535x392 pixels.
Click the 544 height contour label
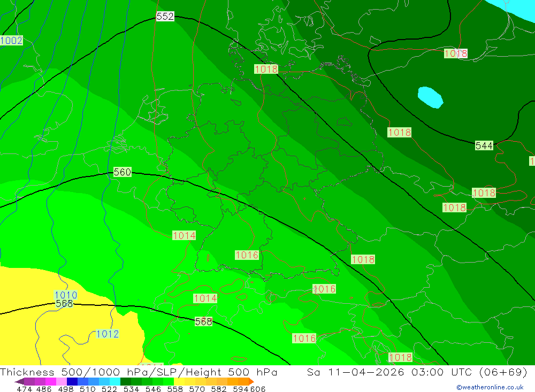[x=484, y=145]
